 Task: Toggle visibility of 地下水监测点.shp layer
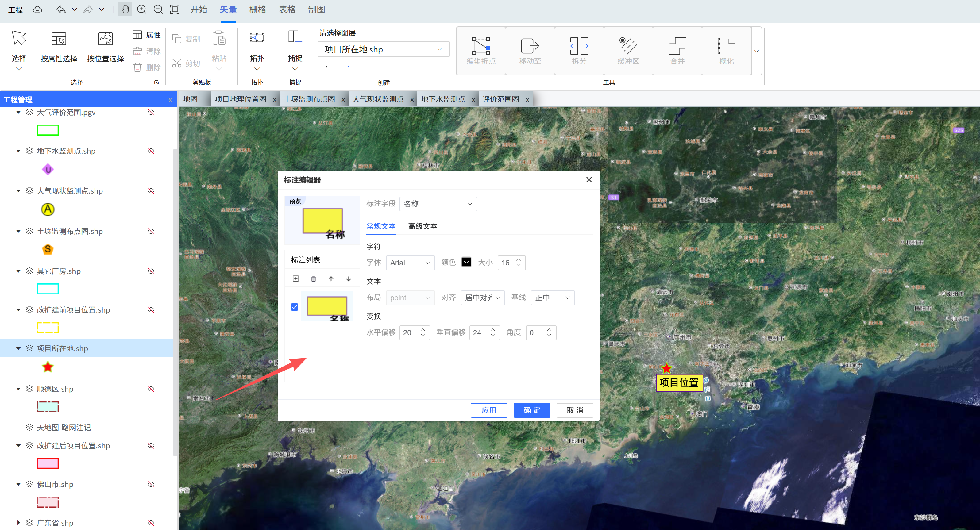[x=151, y=151]
